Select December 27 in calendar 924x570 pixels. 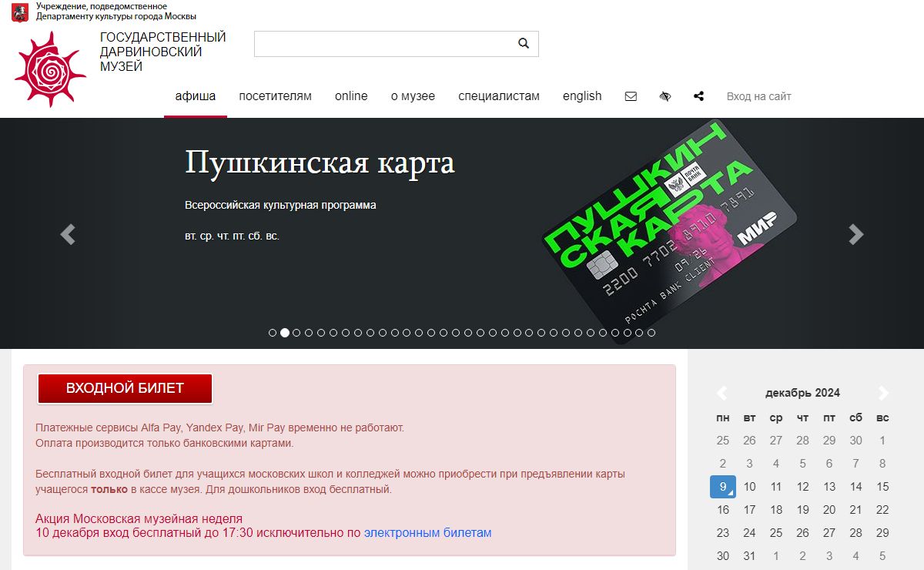[829, 533]
